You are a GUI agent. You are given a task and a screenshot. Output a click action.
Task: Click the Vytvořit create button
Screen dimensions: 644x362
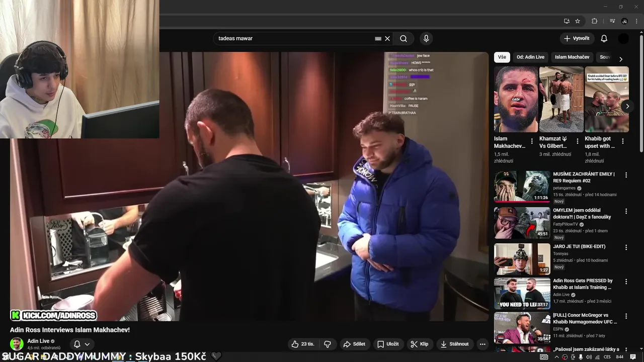click(577, 38)
